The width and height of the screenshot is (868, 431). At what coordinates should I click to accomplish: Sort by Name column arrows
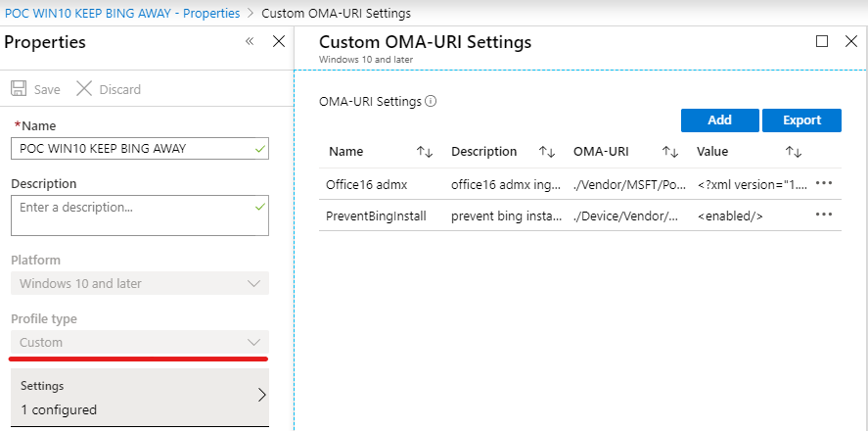pyautogui.click(x=425, y=152)
